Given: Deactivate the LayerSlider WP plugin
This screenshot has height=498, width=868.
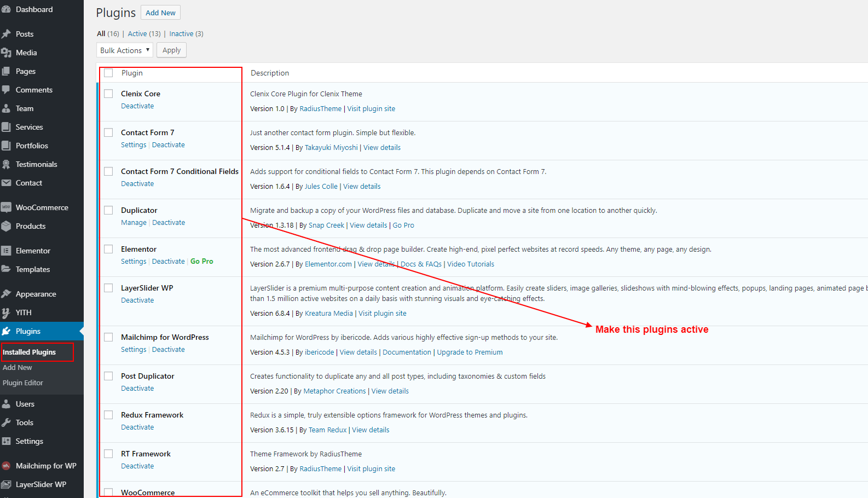Looking at the screenshot, I should point(137,300).
